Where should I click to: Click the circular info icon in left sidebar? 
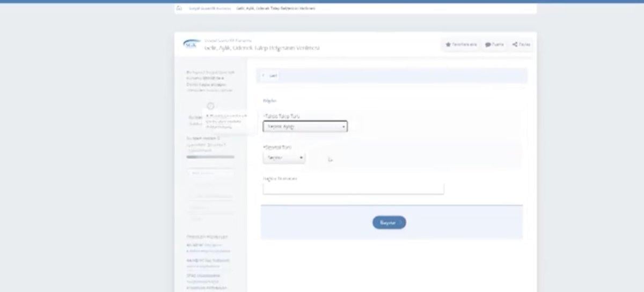point(210,106)
